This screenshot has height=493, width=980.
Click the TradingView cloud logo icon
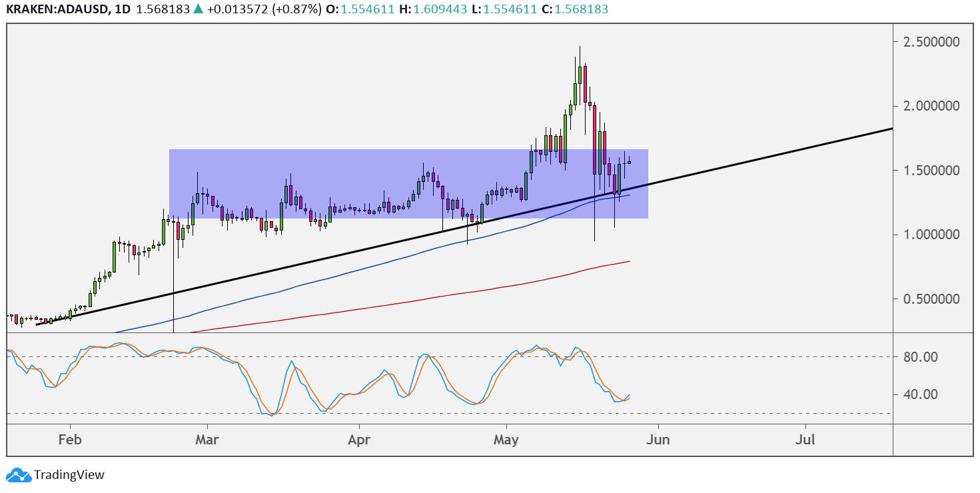[x=18, y=475]
